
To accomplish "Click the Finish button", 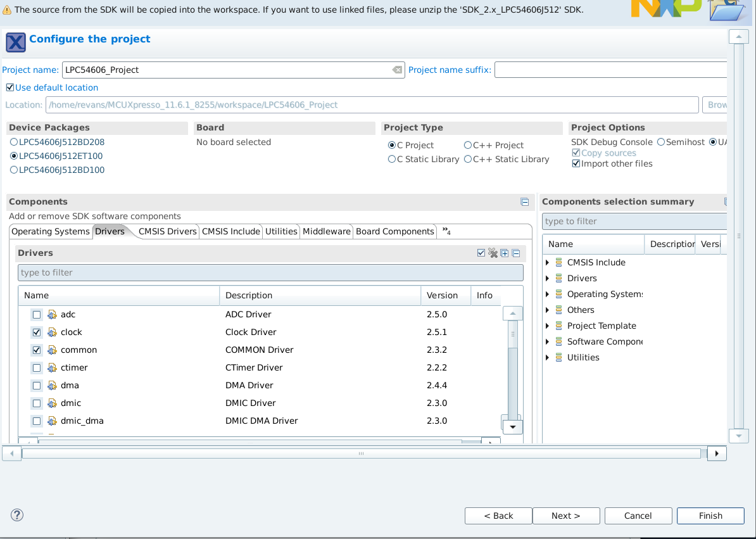I will 710,516.
